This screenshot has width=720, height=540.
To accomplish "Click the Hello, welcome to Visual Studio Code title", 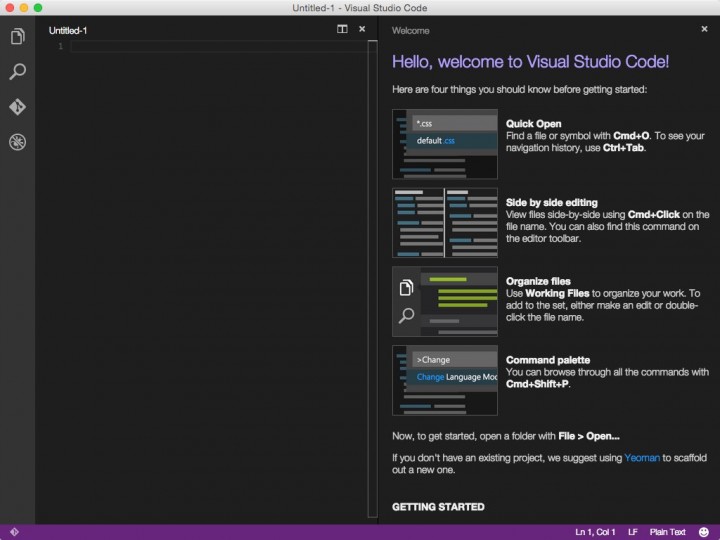I will (x=530, y=62).
